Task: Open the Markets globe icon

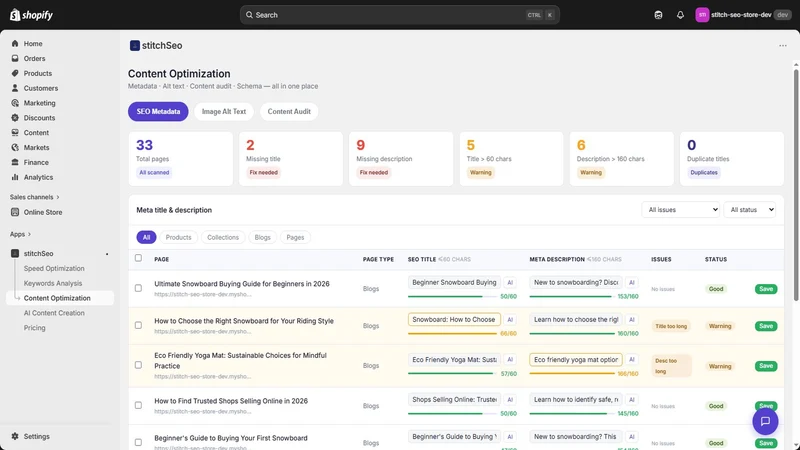Action: 15,147
